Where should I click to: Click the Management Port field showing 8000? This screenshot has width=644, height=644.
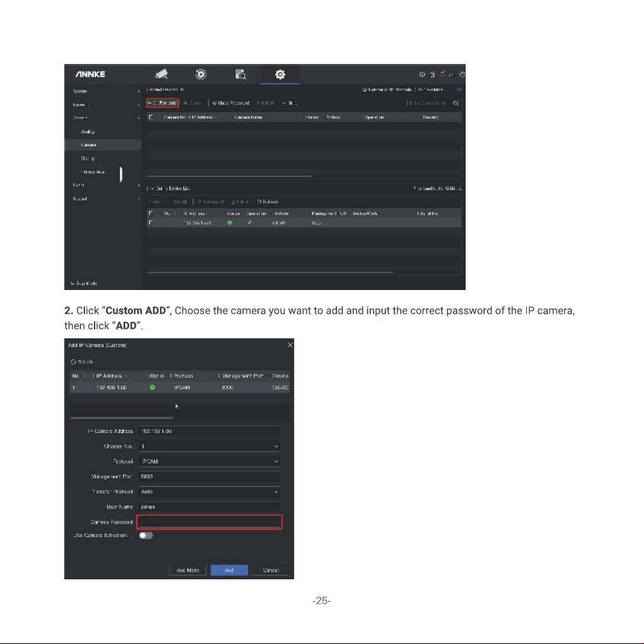point(210,477)
